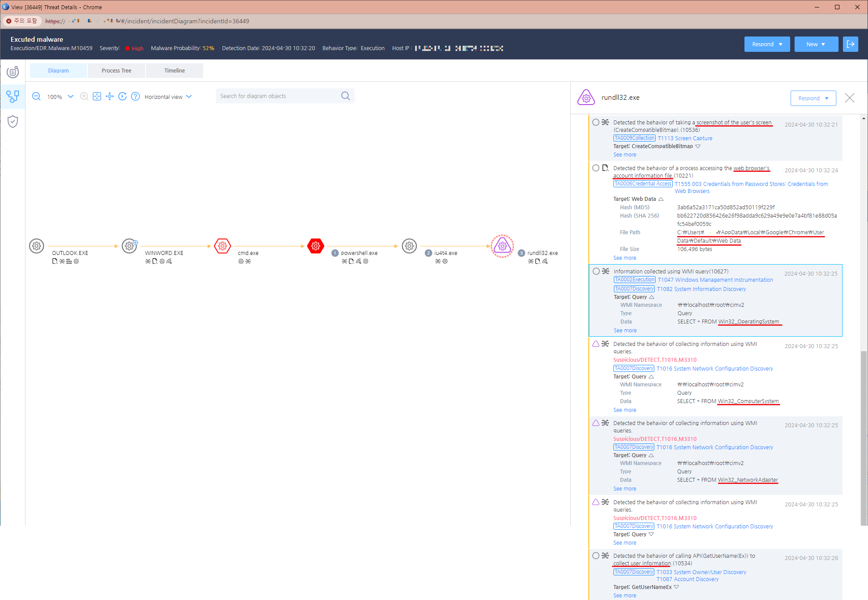The width and height of the screenshot is (868, 600).
Task: Click the lu4i4.exe process node icon
Action: 410,244
